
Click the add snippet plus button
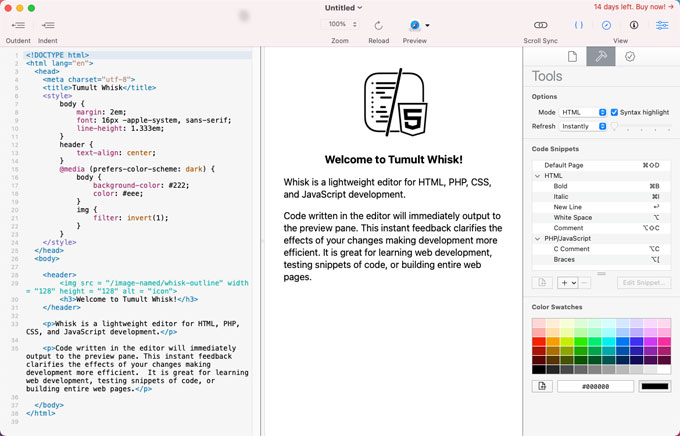[x=564, y=283]
